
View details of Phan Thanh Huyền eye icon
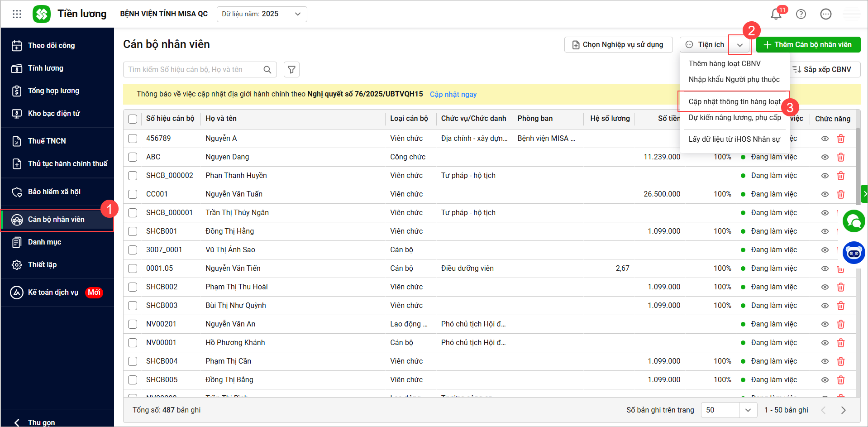point(825,176)
